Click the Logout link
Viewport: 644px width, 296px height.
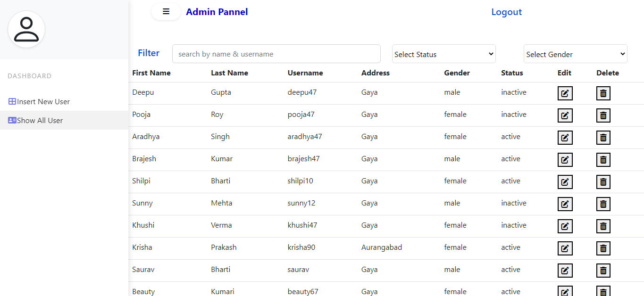click(506, 12)
